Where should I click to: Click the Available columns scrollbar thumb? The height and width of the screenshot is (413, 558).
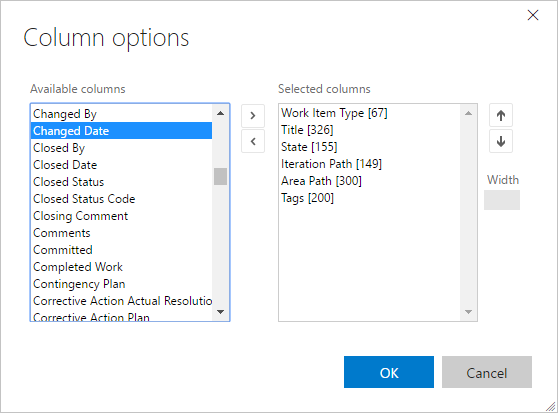coord(220,176)
